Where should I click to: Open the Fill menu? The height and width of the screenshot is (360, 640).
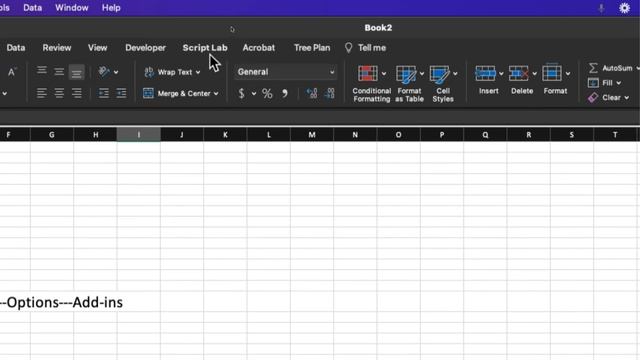(x=604, y=83)
